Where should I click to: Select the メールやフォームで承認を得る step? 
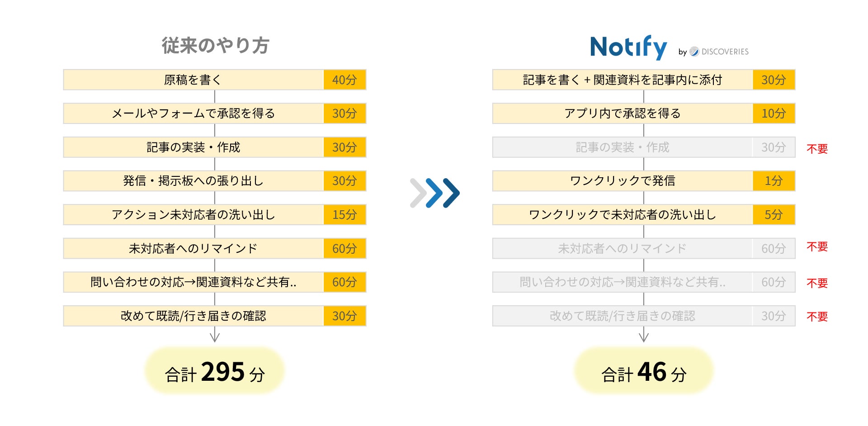[x=193, y=114]
